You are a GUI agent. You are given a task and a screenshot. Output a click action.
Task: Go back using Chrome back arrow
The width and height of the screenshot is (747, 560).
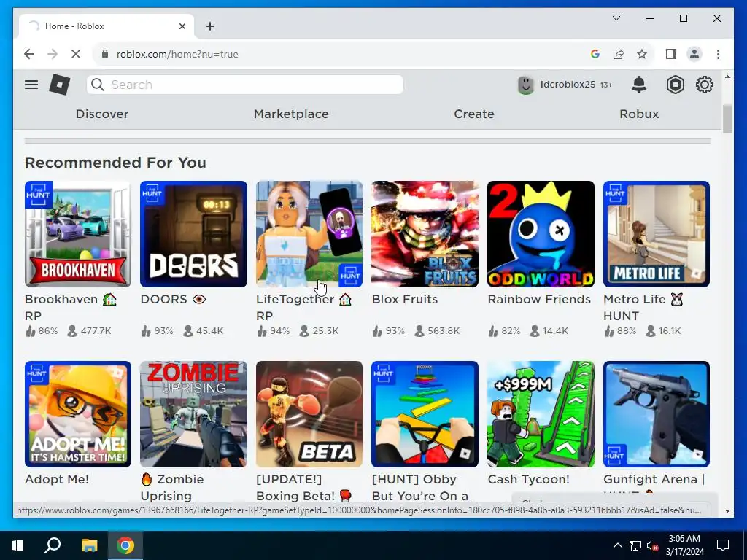tap(29, 54)
